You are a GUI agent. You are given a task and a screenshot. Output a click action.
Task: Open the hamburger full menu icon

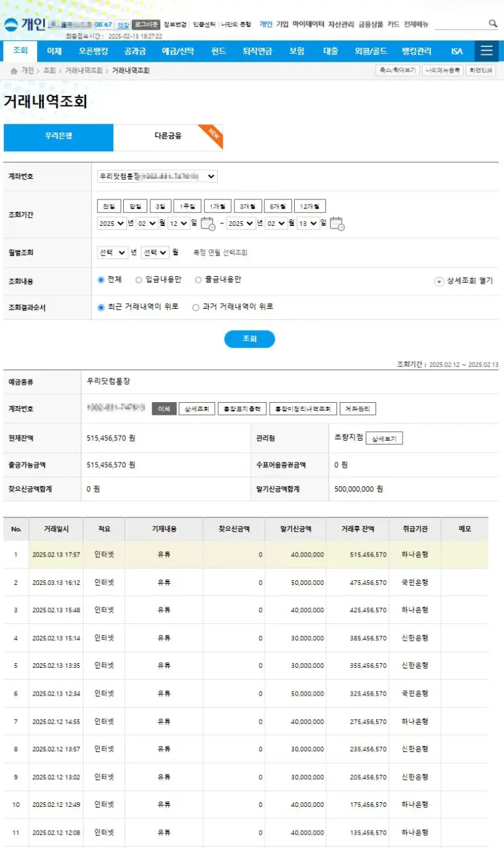pos(487,51)
